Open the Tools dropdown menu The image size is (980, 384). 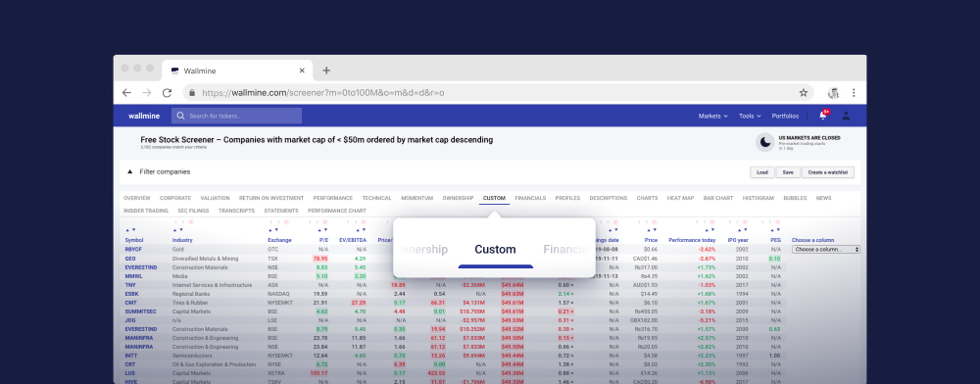[750, 116]
